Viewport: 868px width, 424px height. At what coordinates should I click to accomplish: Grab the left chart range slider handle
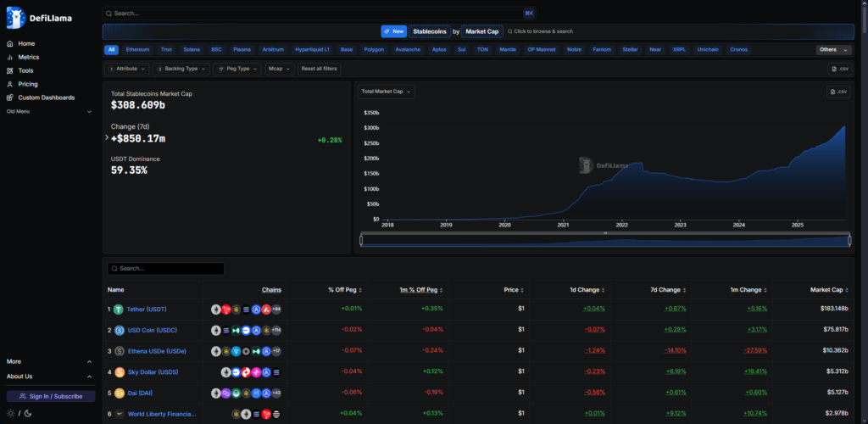(361, 241)
